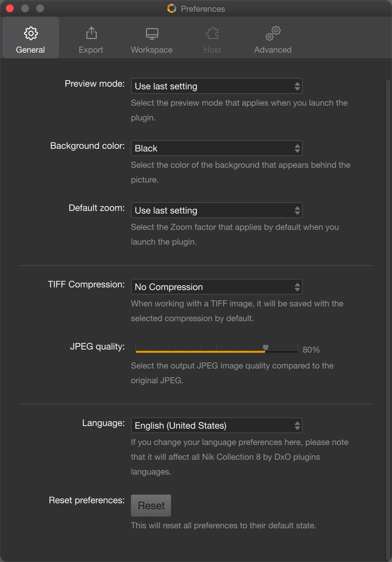
Task: Click the JPEG quality slider handle
Action: tap(266, 348)
